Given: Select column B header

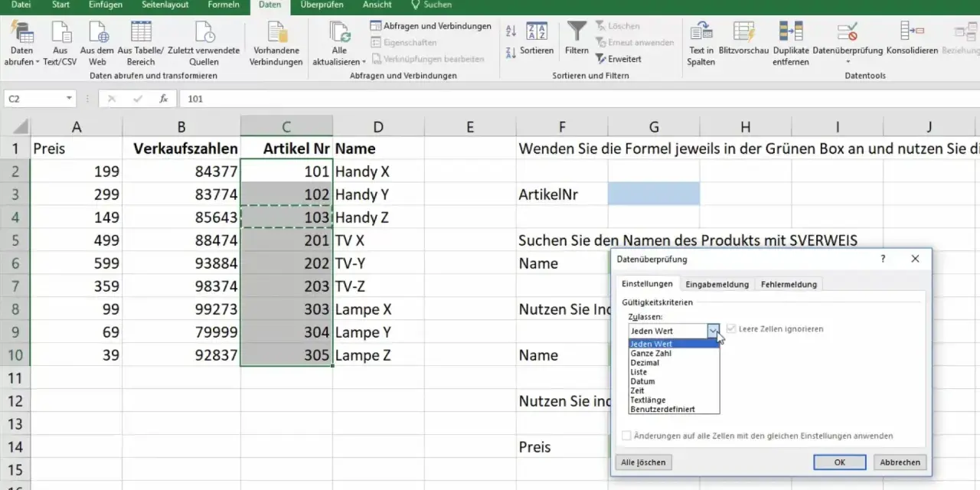Looking at the screenshot, I should coord(181,127).
